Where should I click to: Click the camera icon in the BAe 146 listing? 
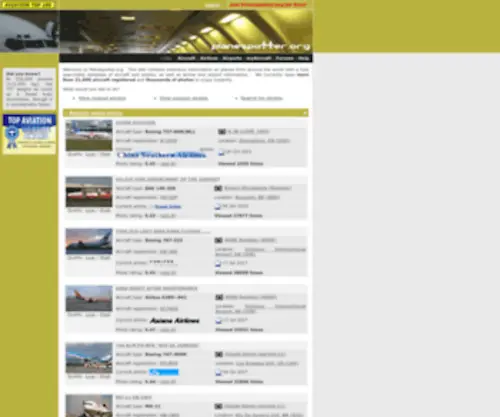(218, 188)
